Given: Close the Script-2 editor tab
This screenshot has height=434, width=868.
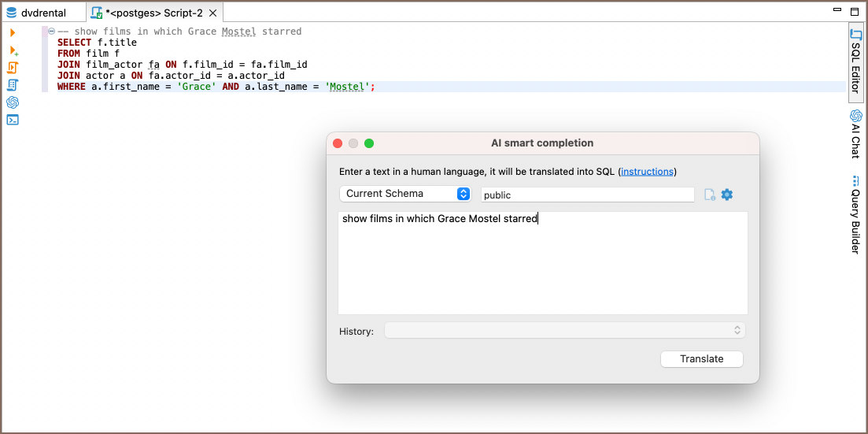Looking at the screenshot, I should point(211,13).
